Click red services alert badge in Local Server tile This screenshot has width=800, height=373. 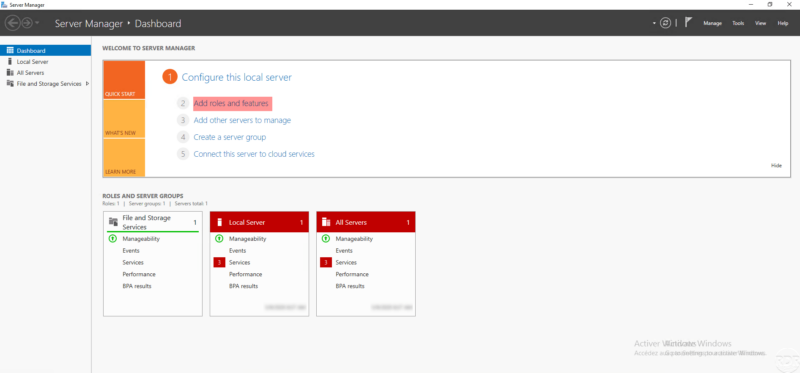point(219,262)
